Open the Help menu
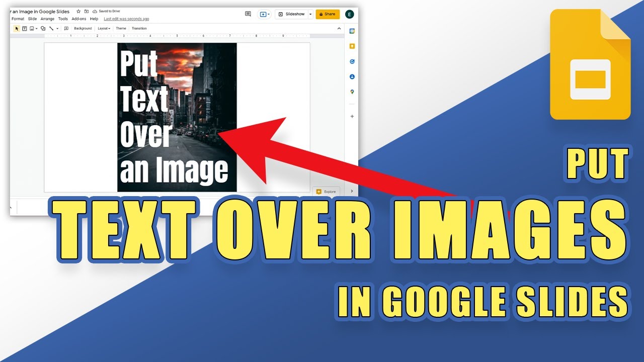 click(94, 19)
